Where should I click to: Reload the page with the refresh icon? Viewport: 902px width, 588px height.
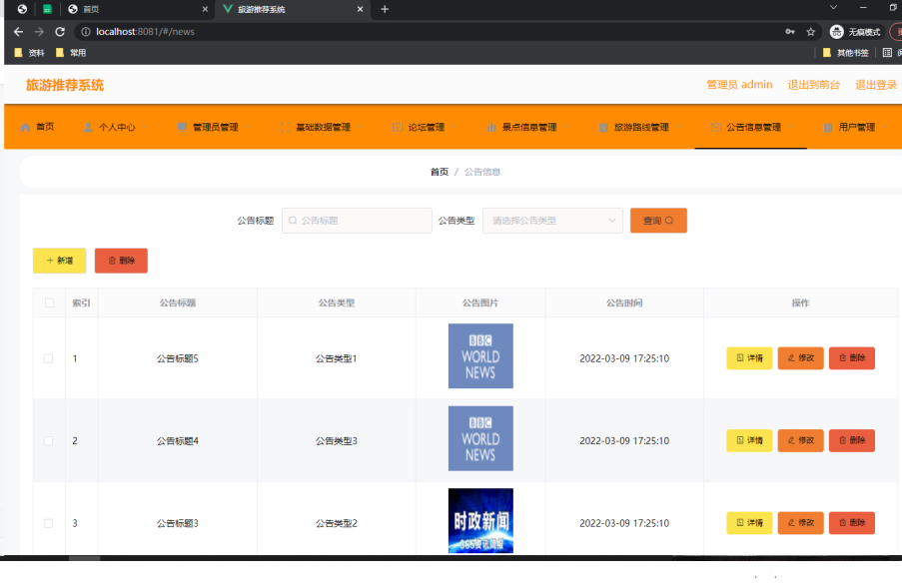click(x=60, y=32)
